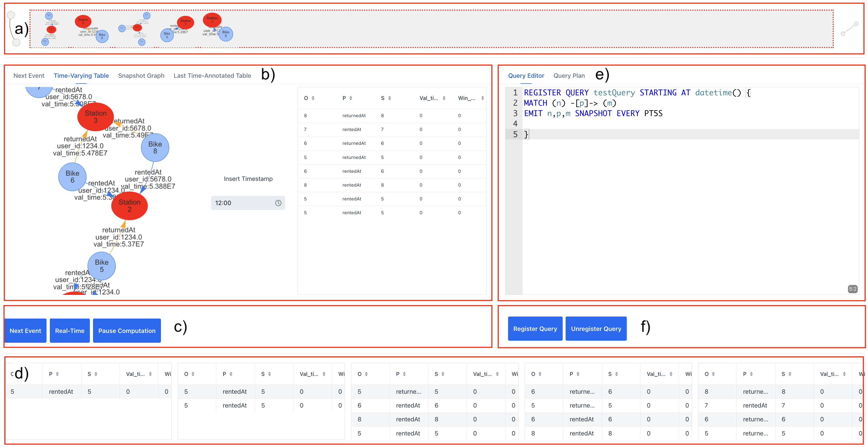Switch to the Next Event tab

point(29,75)
